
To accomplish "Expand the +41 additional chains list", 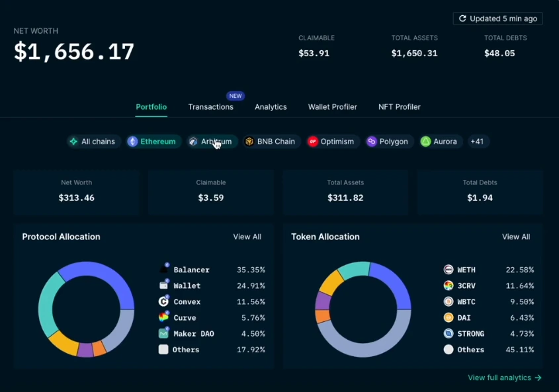I will pyautogui.click(x=478, y=141).
